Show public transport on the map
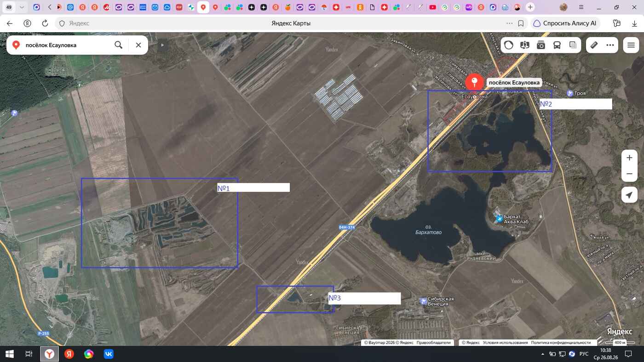This screenshot has height=362, width=644. 557,45
